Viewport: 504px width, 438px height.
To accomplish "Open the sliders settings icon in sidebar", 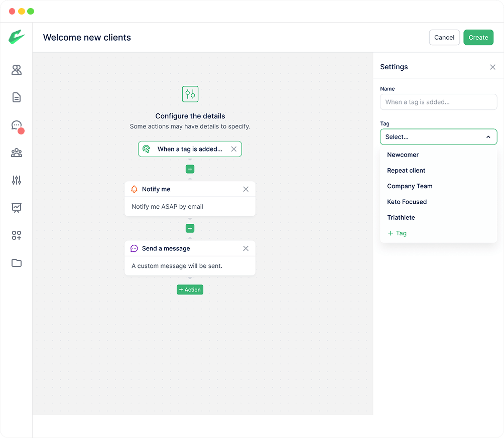I will (17, 180).
